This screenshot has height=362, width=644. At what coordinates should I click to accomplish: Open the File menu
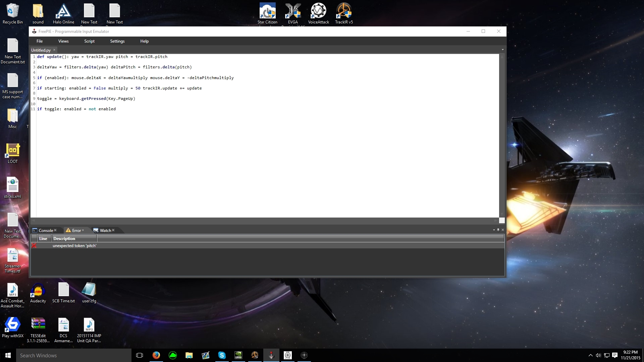[40, 41]
